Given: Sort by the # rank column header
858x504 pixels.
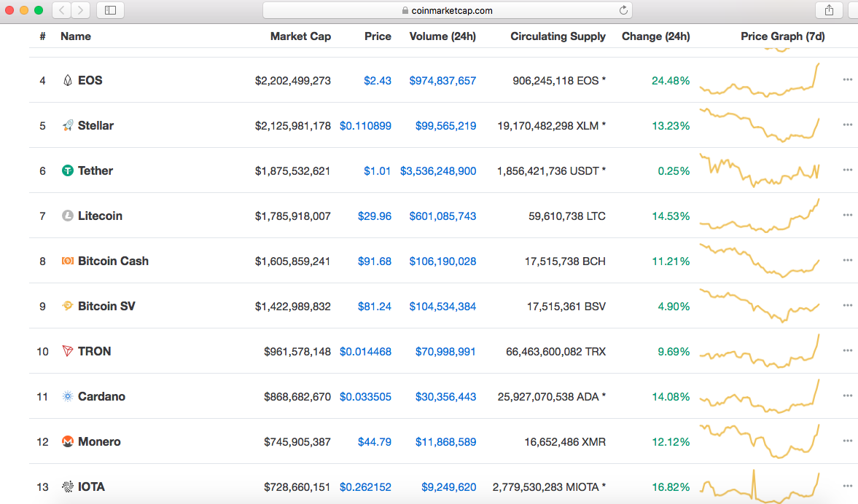Looking at the screenshot, I should (43, 36).
